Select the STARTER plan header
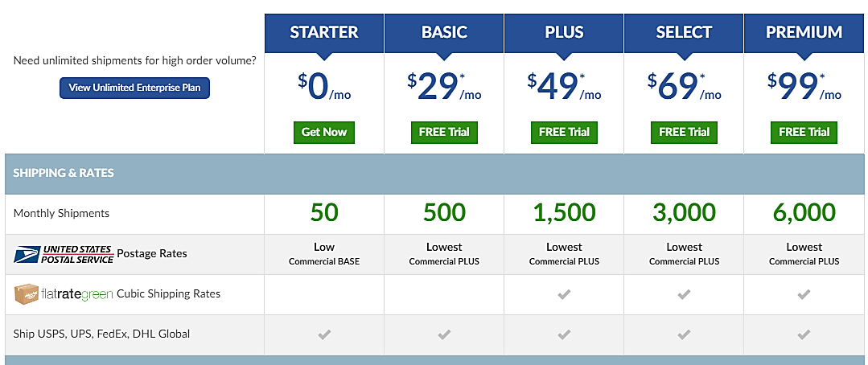Screen dimensions: 868x365 324,33
